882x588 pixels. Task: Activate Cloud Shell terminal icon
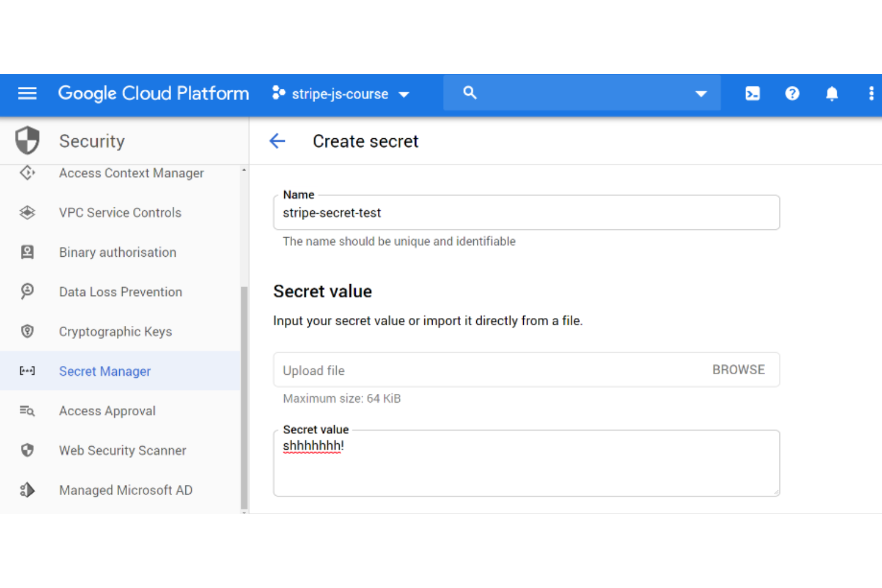753,94
